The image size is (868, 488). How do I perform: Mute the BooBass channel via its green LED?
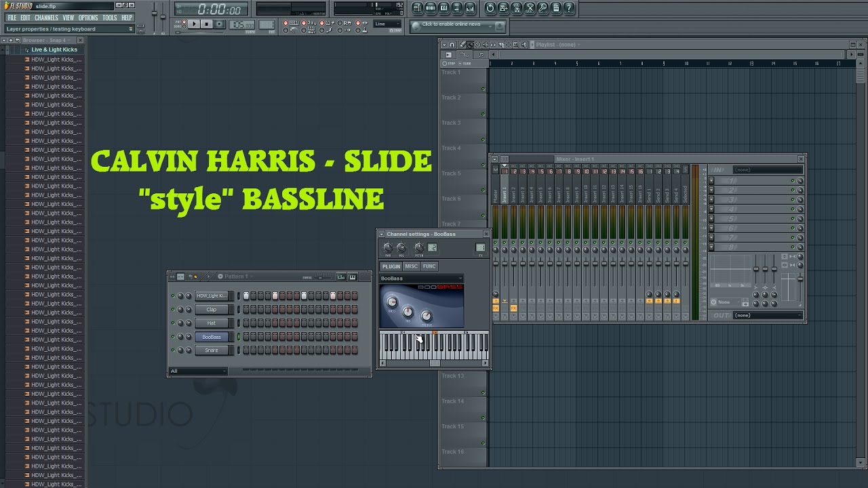click(173, 336)
